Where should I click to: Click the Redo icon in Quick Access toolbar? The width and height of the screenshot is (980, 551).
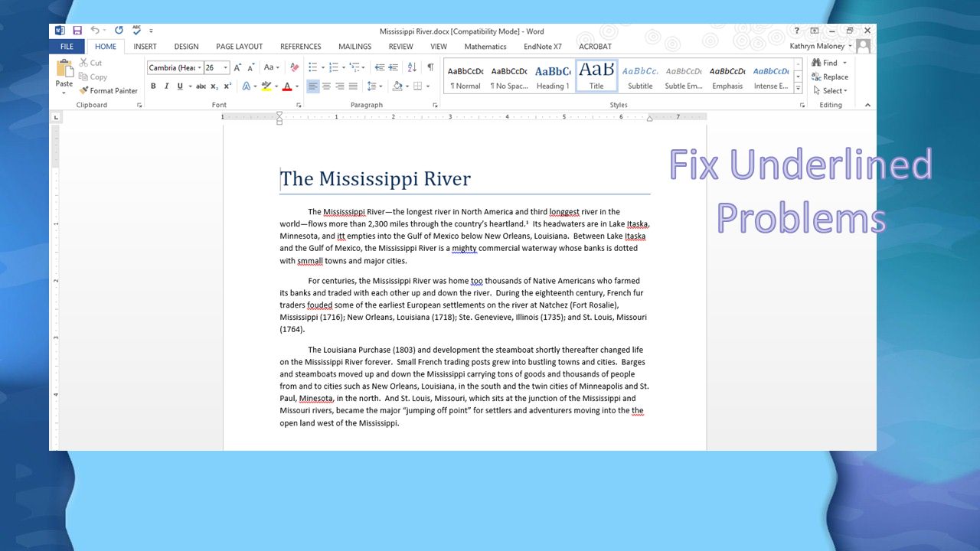coord(119,31)
